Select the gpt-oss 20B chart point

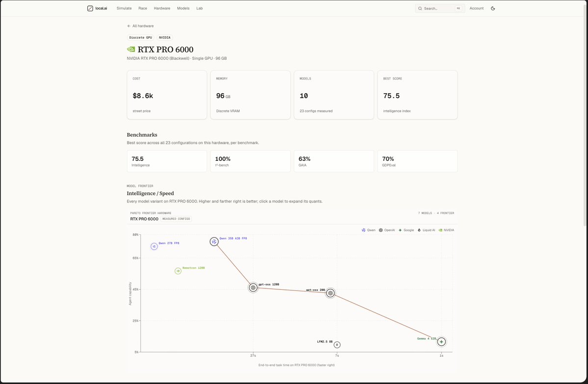[331, 293]
